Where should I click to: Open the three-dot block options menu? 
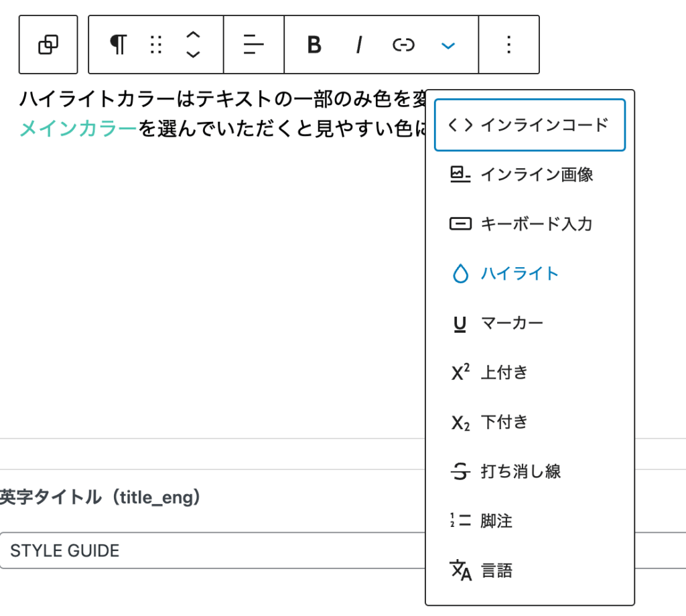point(508,45)
